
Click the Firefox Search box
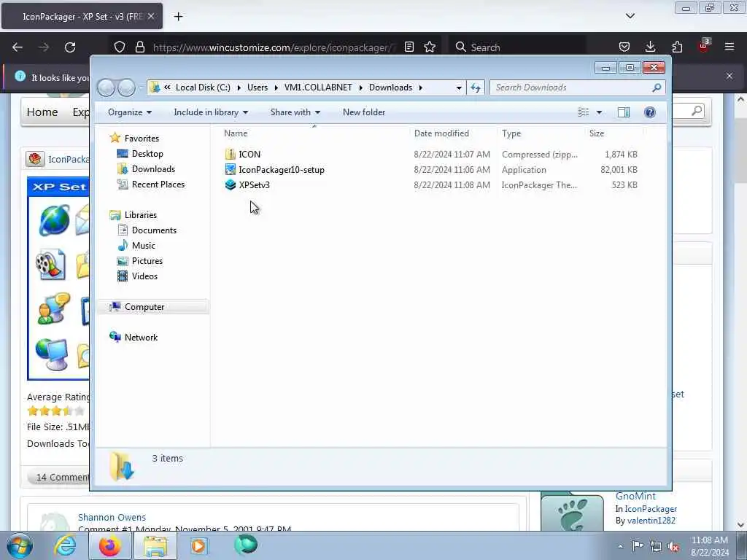point(517,47)
